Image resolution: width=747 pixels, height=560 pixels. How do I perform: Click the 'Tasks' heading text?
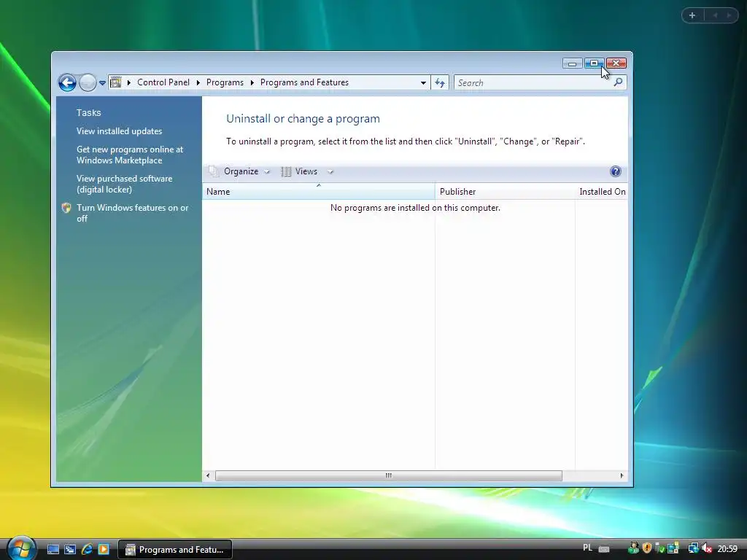(88, 112)
